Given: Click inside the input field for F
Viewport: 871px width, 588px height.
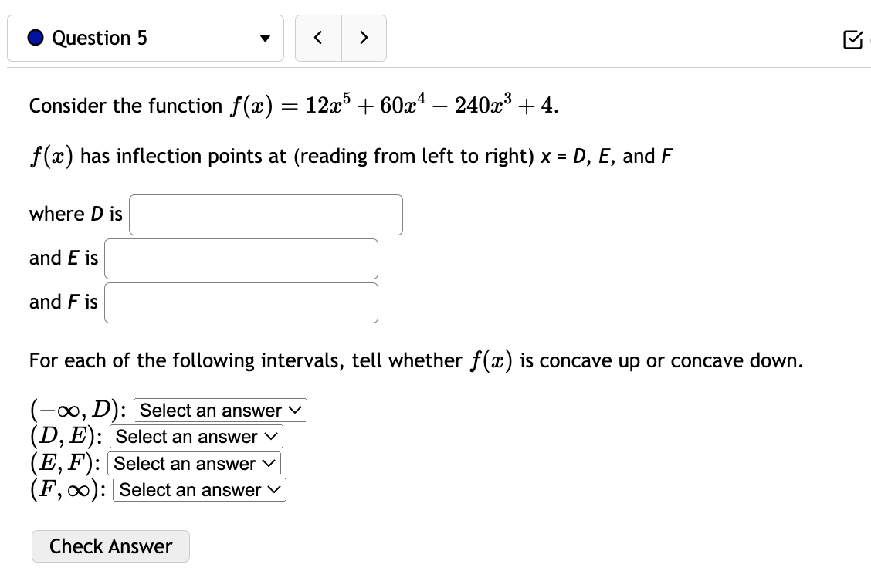Looking at the screenshot, I should point(241,302).
